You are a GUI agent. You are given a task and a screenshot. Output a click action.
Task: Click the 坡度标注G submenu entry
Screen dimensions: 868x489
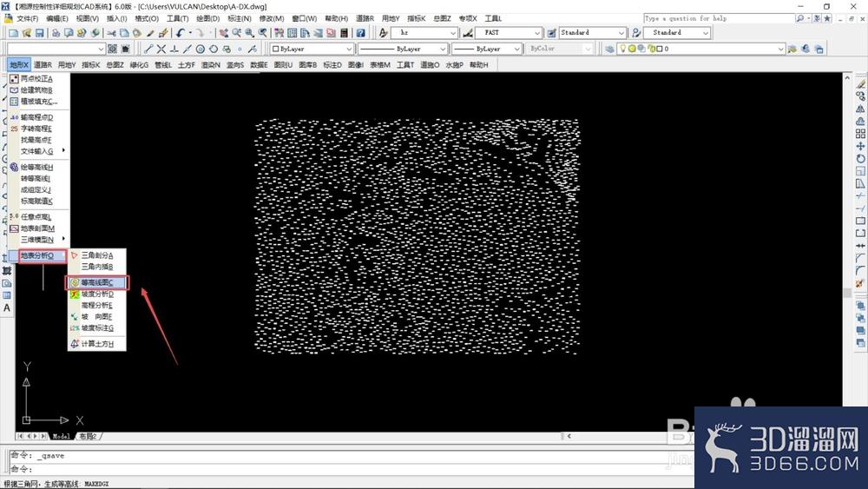coord(97,327)
